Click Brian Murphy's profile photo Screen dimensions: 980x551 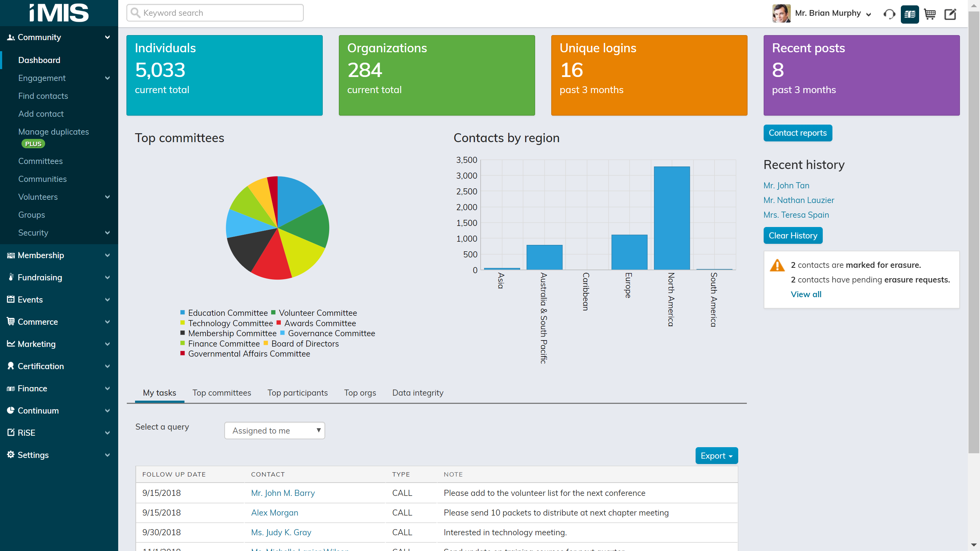click(x=781, y=13)
